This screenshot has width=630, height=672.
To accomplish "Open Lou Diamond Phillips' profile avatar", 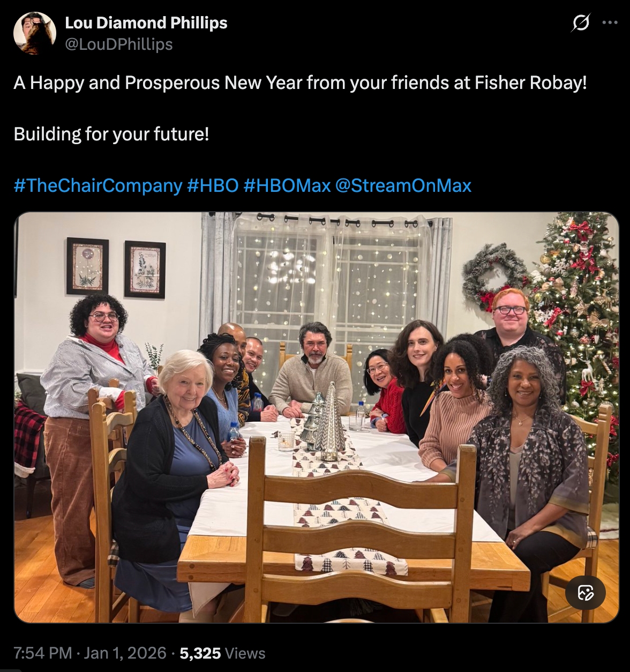I will [35, 33].
